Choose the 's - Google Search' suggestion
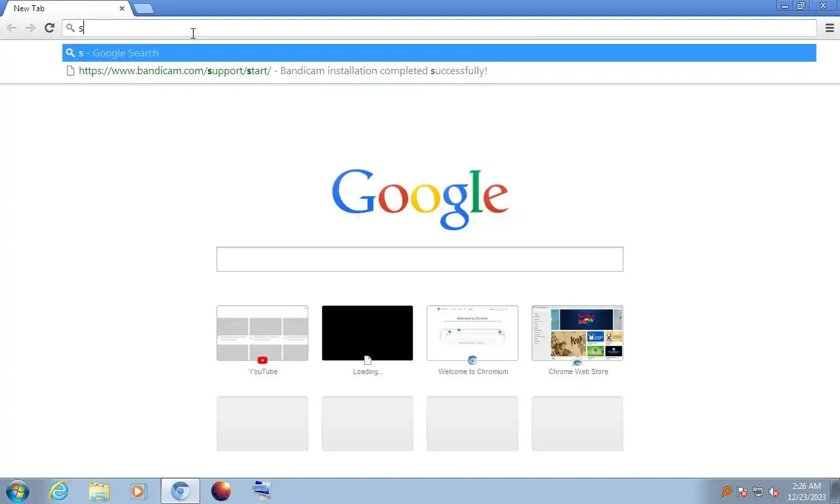840x504 pixels. point(439,53)
